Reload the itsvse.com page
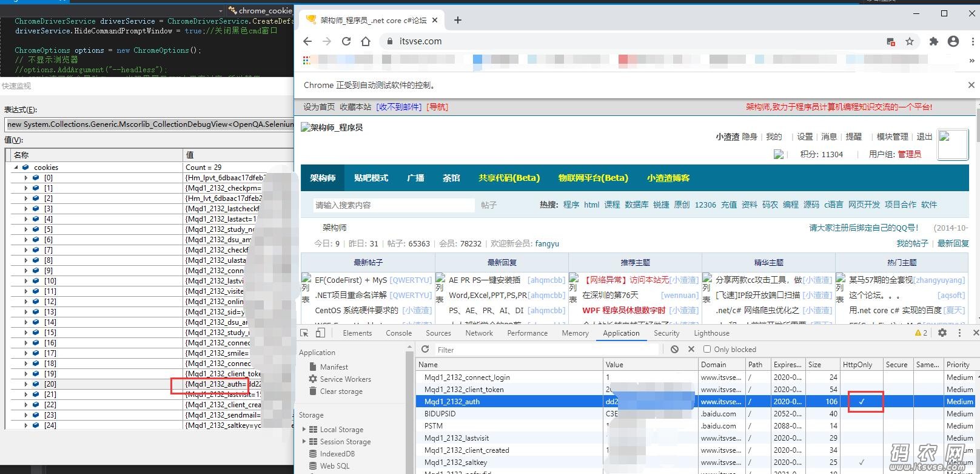Viewport: 980px width, 474px height. click(346, 41)
